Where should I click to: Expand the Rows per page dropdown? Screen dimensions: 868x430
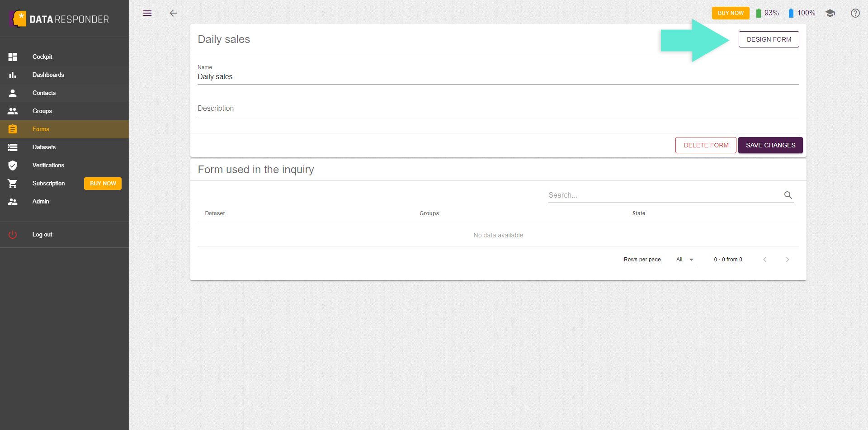coord(686,260)
